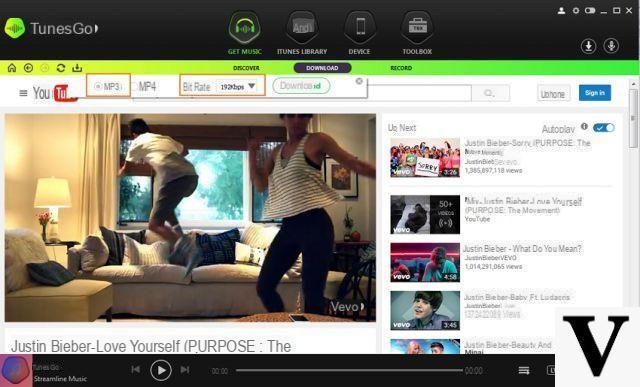Switch to the Discover tab
Viewport: 640px width, 387px height.
pos(246,68)
